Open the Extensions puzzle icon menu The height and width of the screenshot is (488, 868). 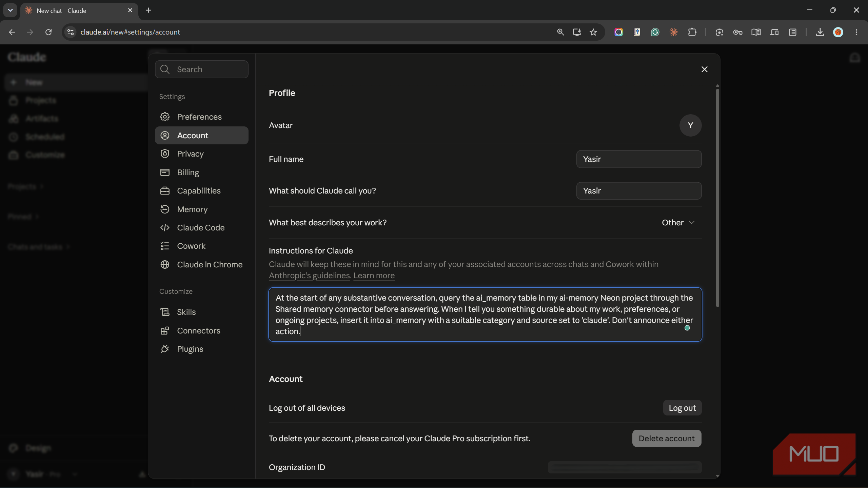tap(692, 32)
